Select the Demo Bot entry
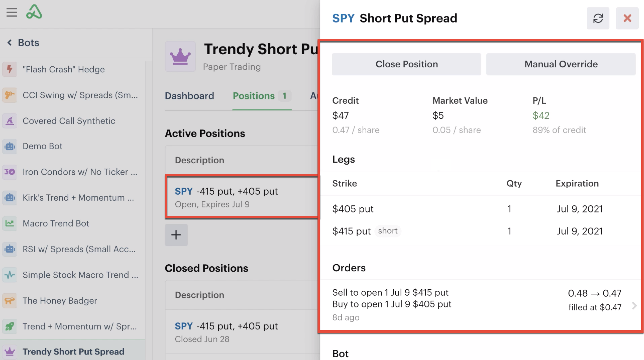Image resolution: width=644 pixels, height=360 pixels. coord(42,146)
